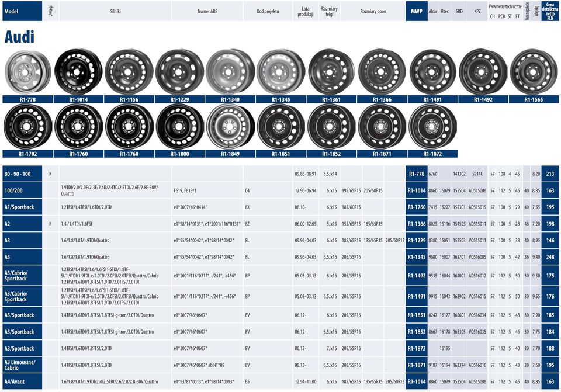
Task: Choose the R1-1800 black wheel image
Action: [179, 126]
